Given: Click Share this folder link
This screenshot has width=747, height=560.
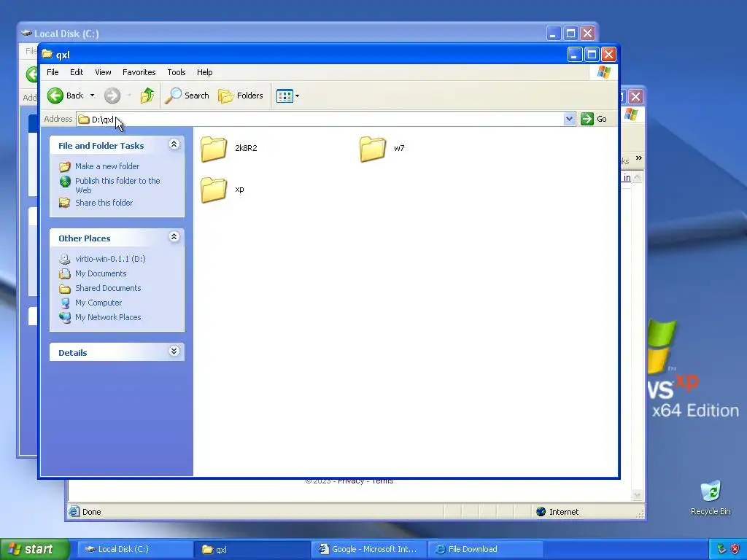Looking at the screenshot, I should click(104, 203).
